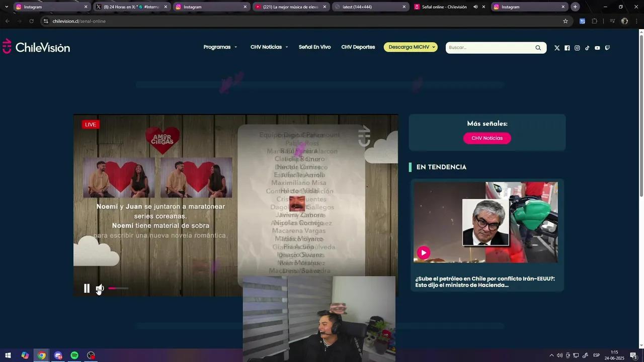
Task: Open the tab search dropdown arrow
Action: [7, 7]
